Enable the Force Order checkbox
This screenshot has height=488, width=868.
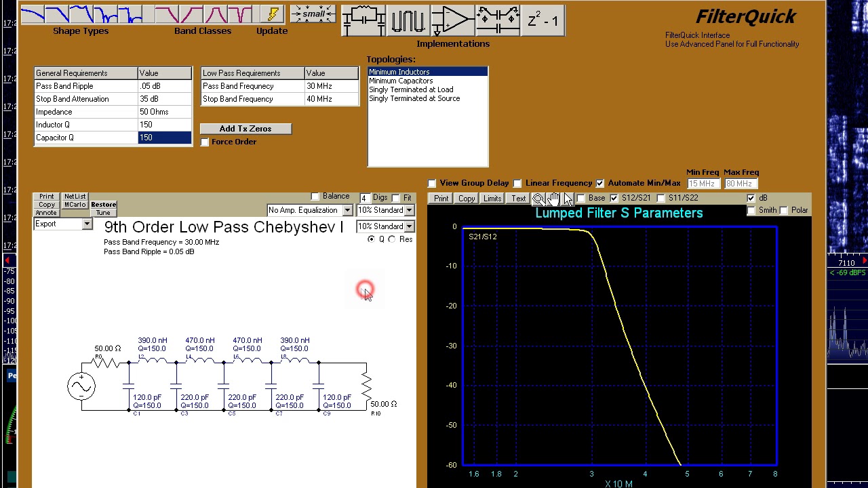(x=205, y=142)
